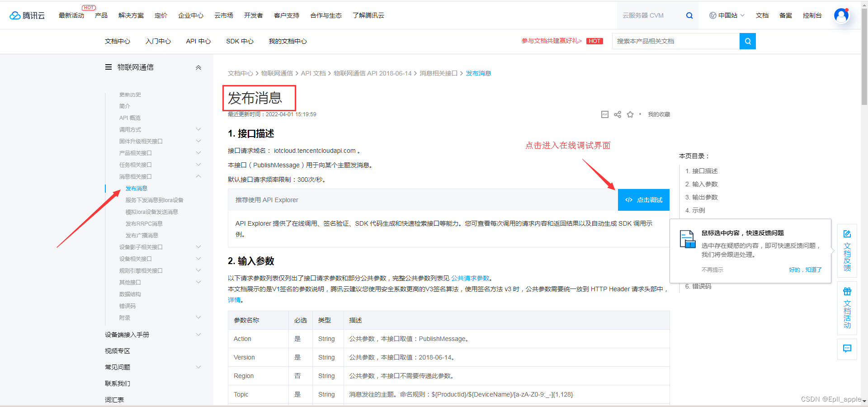Screen dimensions: 868x407
Task: Jump to 4. 示例 in page contents
Action: click(x=695, y=210)
